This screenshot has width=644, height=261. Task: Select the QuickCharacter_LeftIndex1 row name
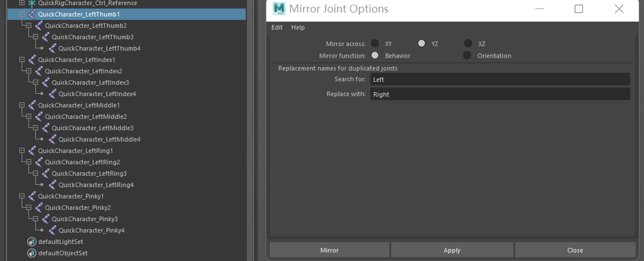coord(77,60)
